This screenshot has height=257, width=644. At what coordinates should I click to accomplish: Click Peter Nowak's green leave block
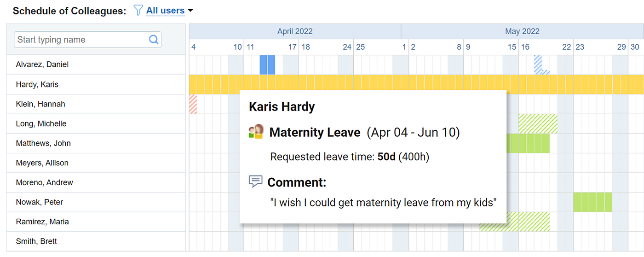pyautogui.click(x=592, y=202)
